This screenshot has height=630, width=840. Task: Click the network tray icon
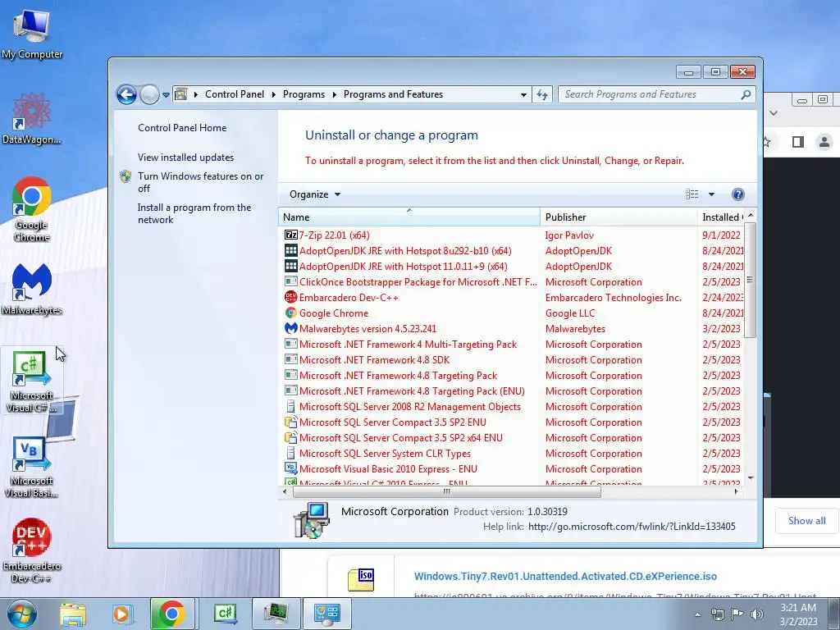click(717, 614)
